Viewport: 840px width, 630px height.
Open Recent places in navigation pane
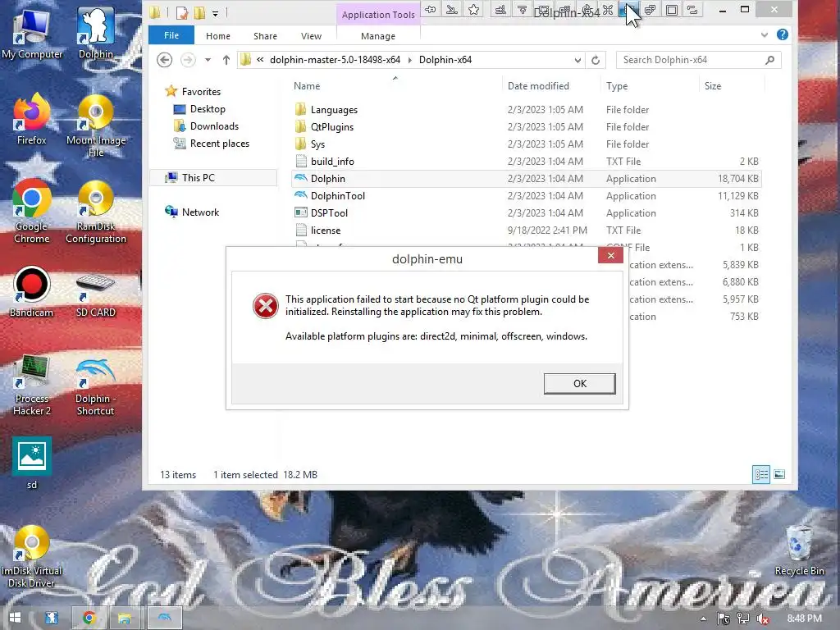(211, 143)
